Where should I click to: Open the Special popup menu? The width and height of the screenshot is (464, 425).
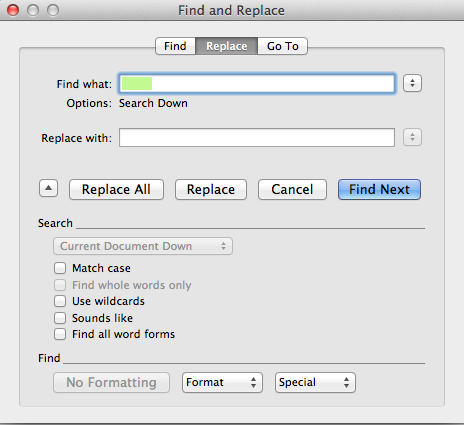click(315, 382)
